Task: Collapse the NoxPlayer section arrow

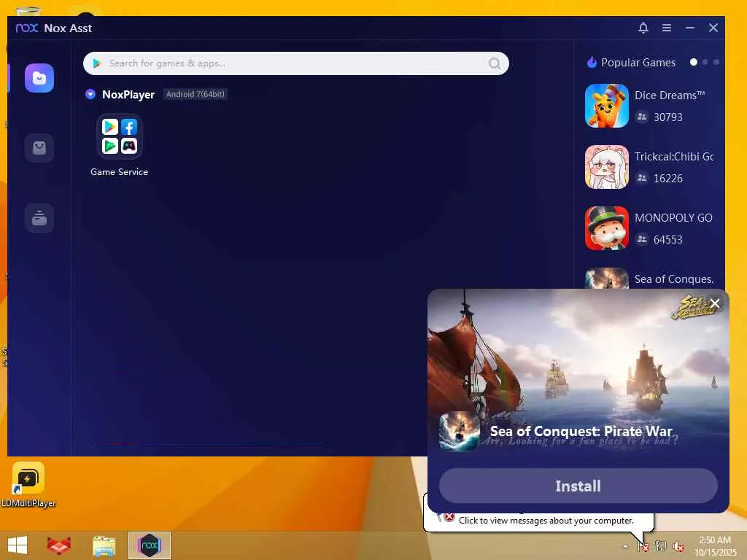Action: pos(90,94)
